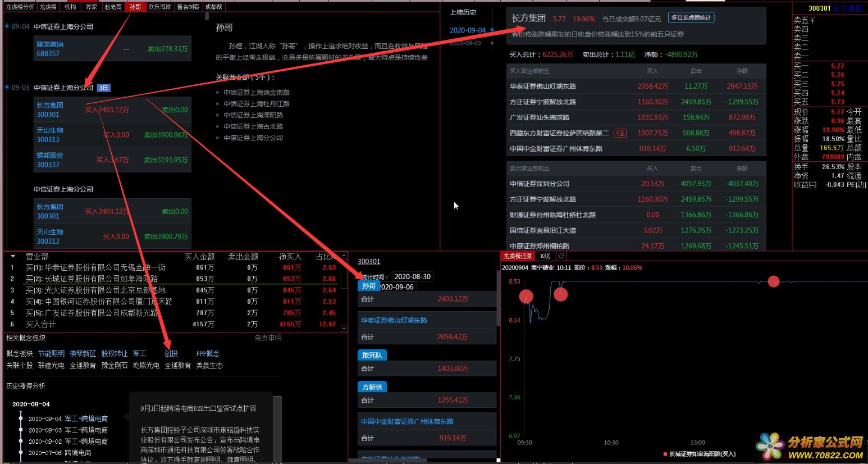Click the 多日龙虎榜统计 button
This screenshot has height=464, width=868.
tap(691, 18)
